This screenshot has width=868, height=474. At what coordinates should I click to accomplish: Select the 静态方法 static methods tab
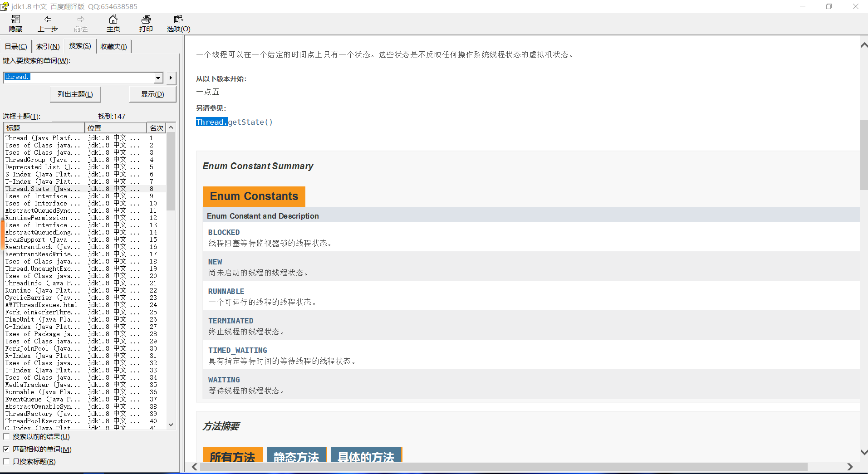(296, 455)
